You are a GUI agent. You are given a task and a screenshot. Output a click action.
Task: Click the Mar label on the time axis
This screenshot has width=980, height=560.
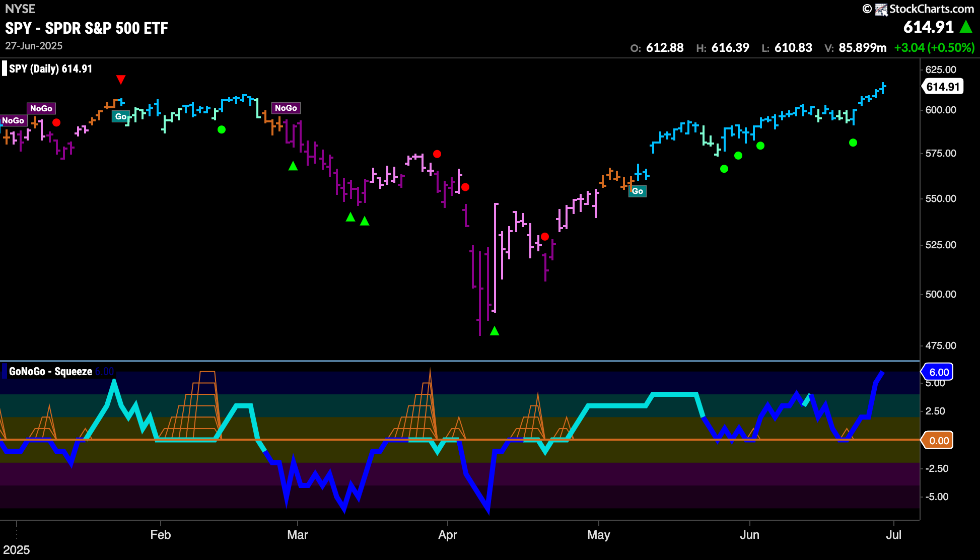(x=298, y=534)
